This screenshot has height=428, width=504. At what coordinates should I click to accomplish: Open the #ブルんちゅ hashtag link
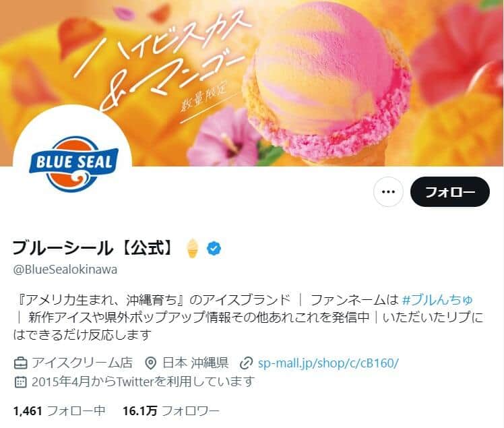437,299
